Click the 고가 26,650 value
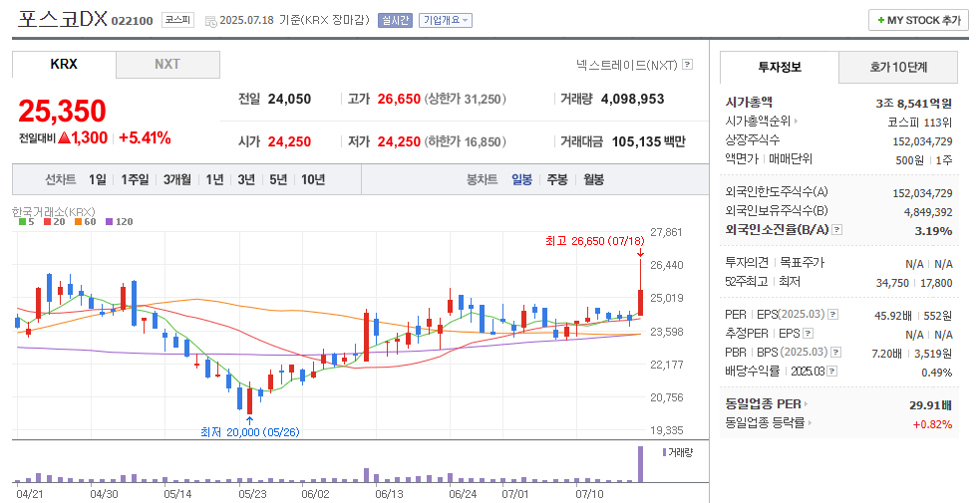Screen dimensions: 980x503 tap(399, 99)
